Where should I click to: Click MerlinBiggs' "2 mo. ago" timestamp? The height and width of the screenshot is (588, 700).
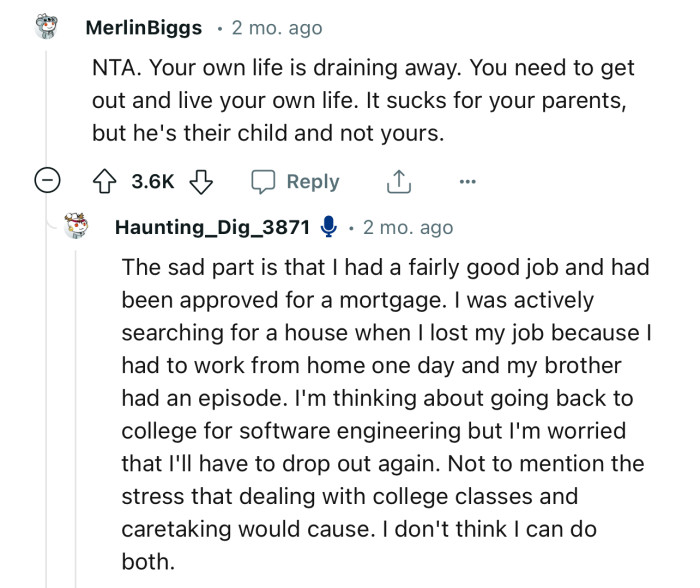click(277, 28)
